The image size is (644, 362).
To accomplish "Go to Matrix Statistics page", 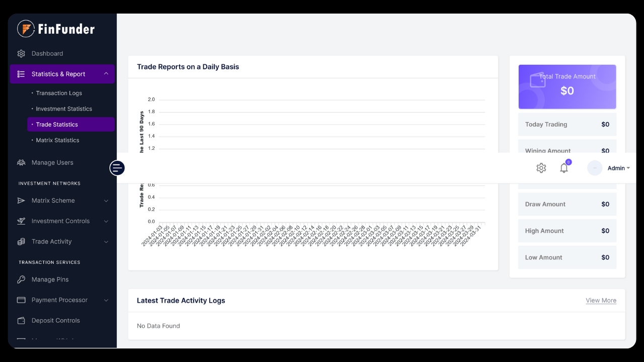I will tap(57, 140).
